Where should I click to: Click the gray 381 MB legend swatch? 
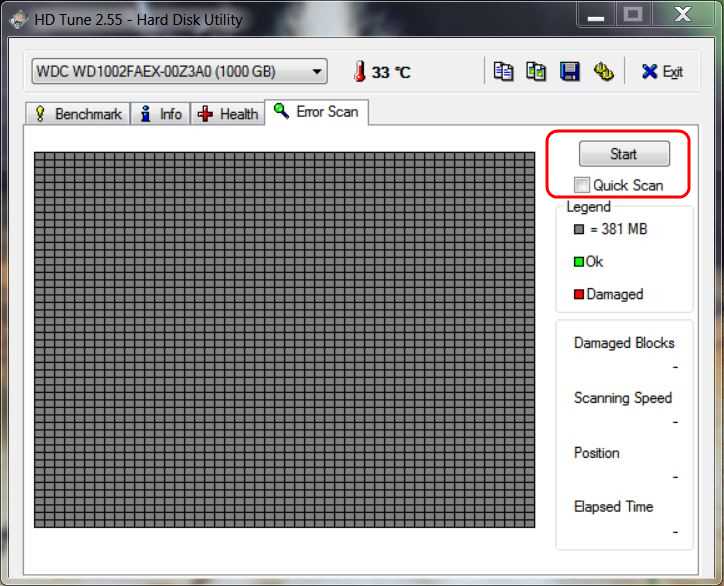(x=579, y=229)
